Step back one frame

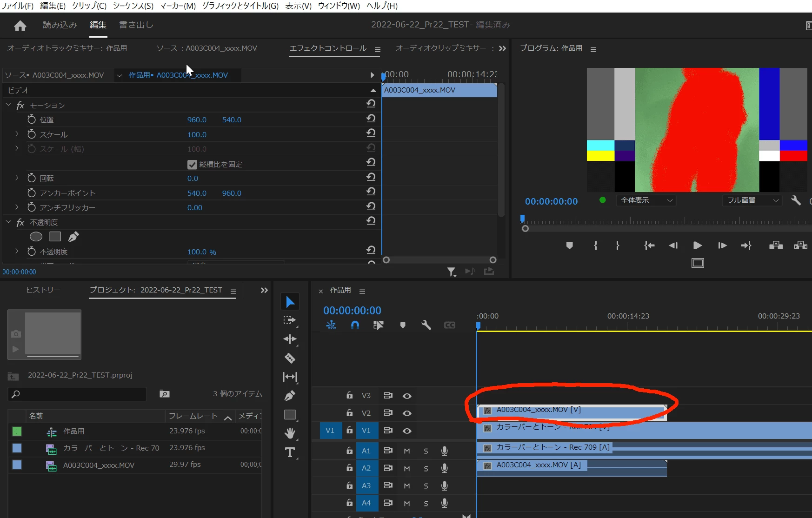(x=673, y=246)
